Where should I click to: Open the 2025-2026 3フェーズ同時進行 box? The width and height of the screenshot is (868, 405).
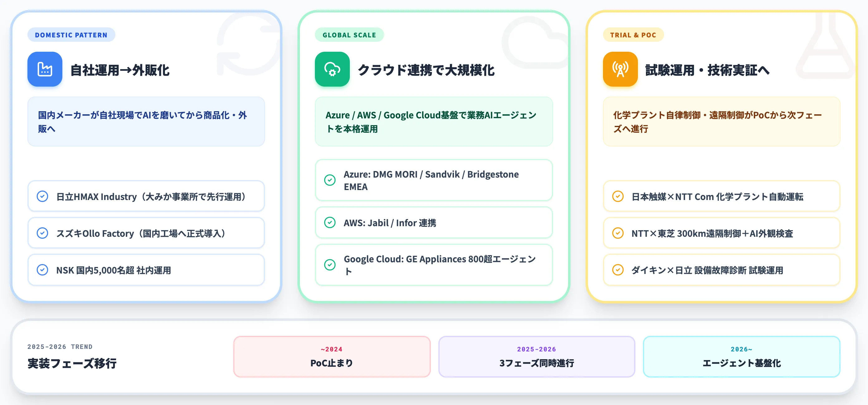537,356
